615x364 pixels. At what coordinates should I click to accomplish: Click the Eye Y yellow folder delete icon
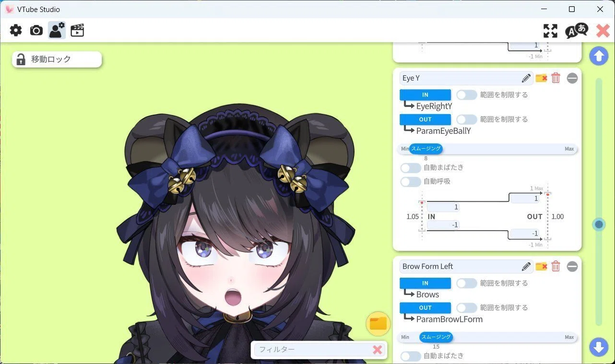click(542, 78)
